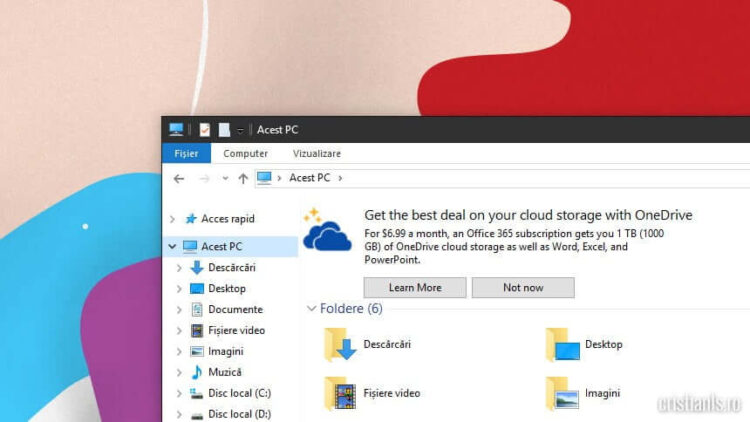Expand the Acces rapid tree node

(173, 219)
